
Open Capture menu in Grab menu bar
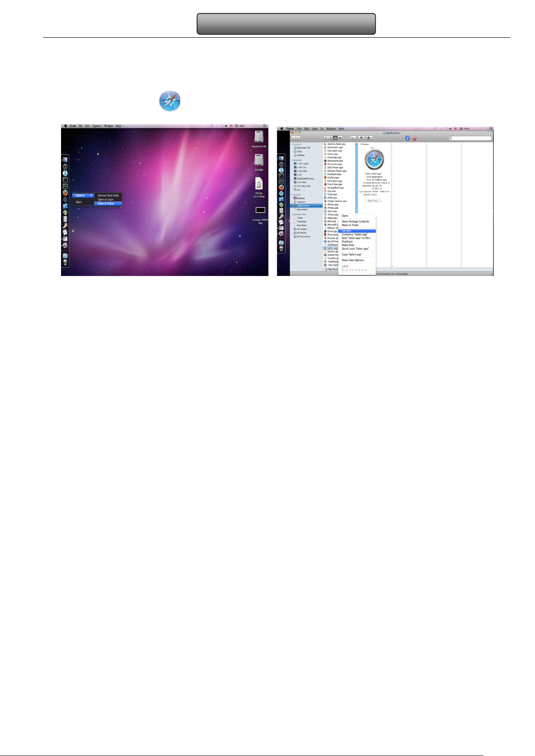pos(96,126)
